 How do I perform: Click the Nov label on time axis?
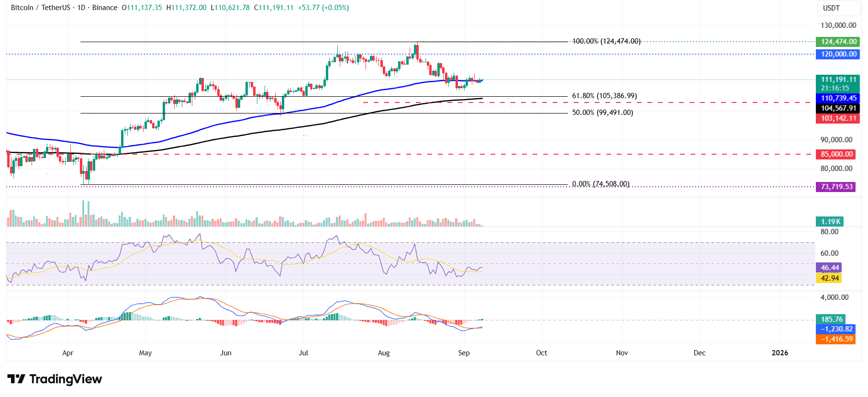(622, 353)
